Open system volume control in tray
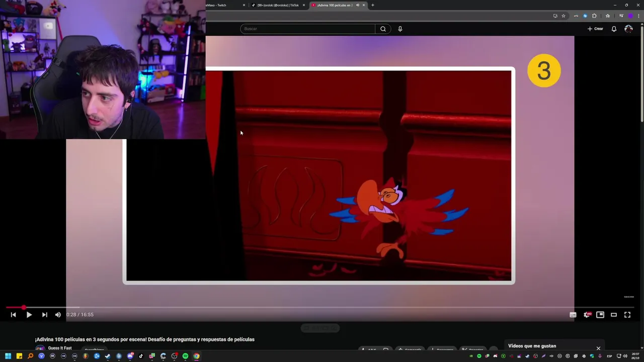The height and width of the screenshot is (362, 644). (x=625, y=356)
